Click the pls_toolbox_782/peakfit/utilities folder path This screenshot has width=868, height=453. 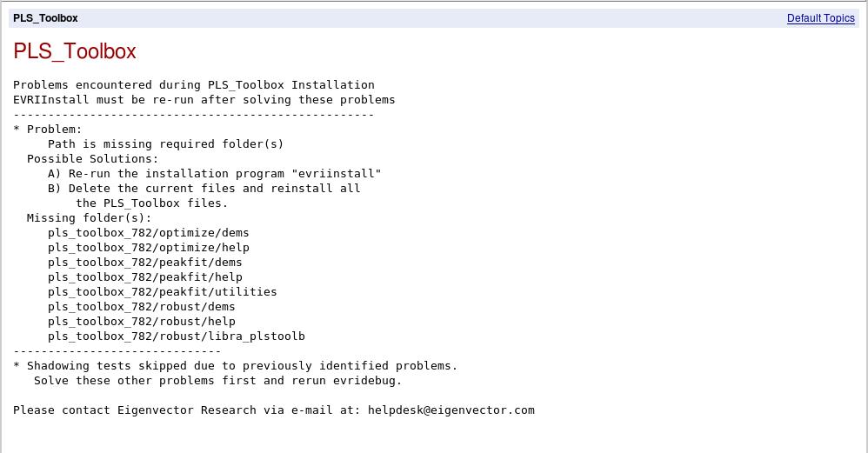(163, 292)
